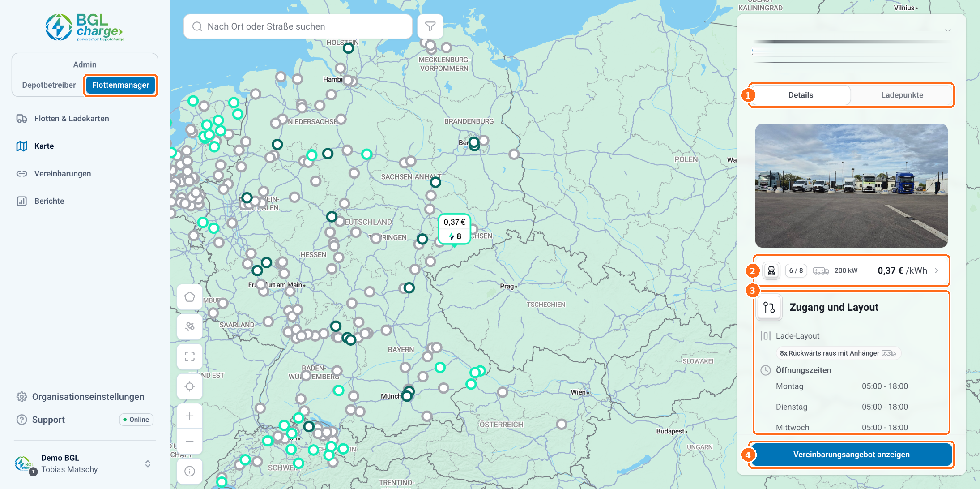This screenshot has height=489, width=980.
Task: Click the satellite view tool icon
Action: [x=190, y=326]
